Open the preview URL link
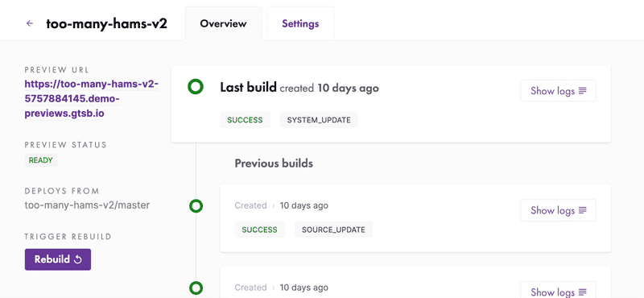The image size is (644, 298). click(92, 98)
